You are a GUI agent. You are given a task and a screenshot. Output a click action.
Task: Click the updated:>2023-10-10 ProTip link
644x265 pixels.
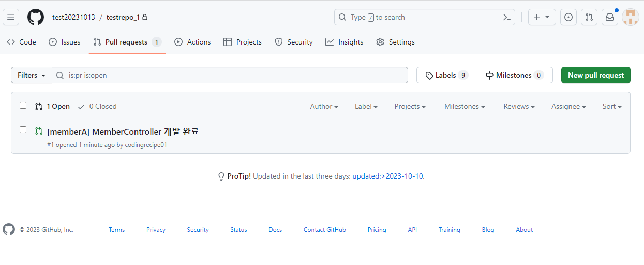387,176
